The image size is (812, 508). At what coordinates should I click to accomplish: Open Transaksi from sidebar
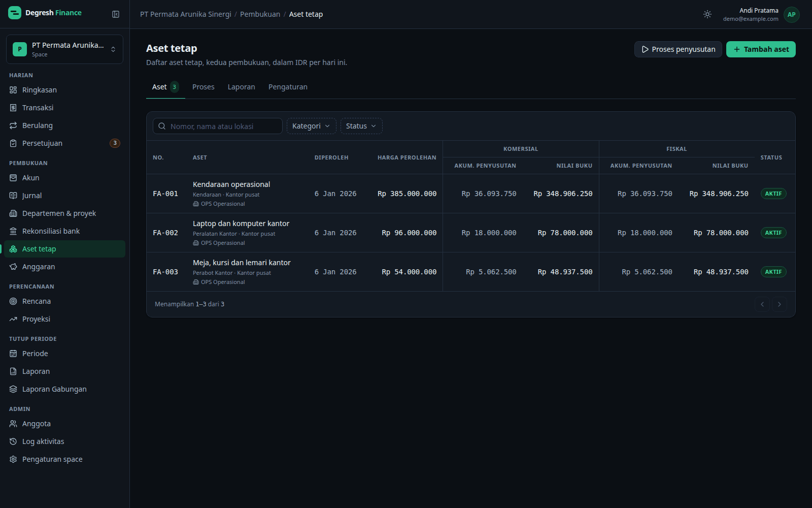(x=64, y=108)
